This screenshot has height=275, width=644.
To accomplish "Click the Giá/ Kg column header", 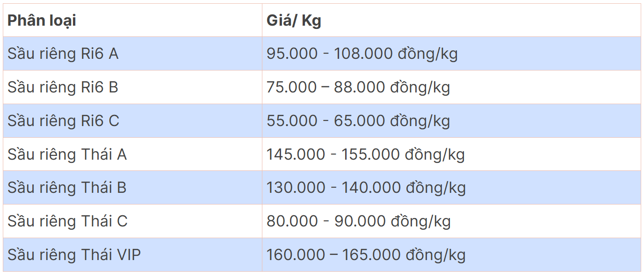I will click(294, 21).
